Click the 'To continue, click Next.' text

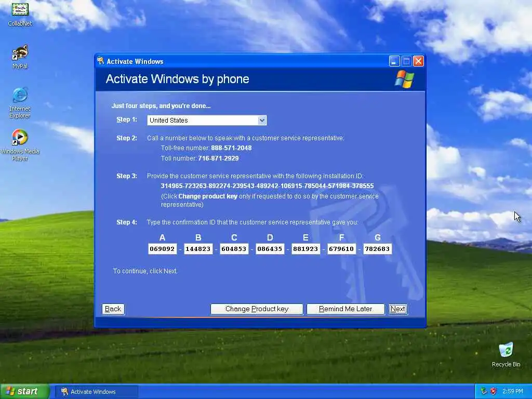point(145,271)
